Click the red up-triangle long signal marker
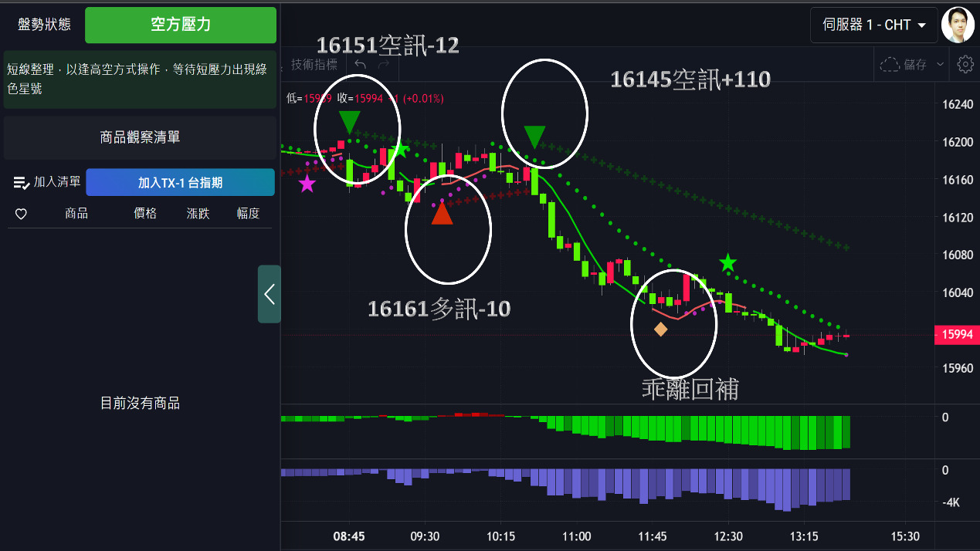This screenshot has height=551, width=980. [442, 213]
